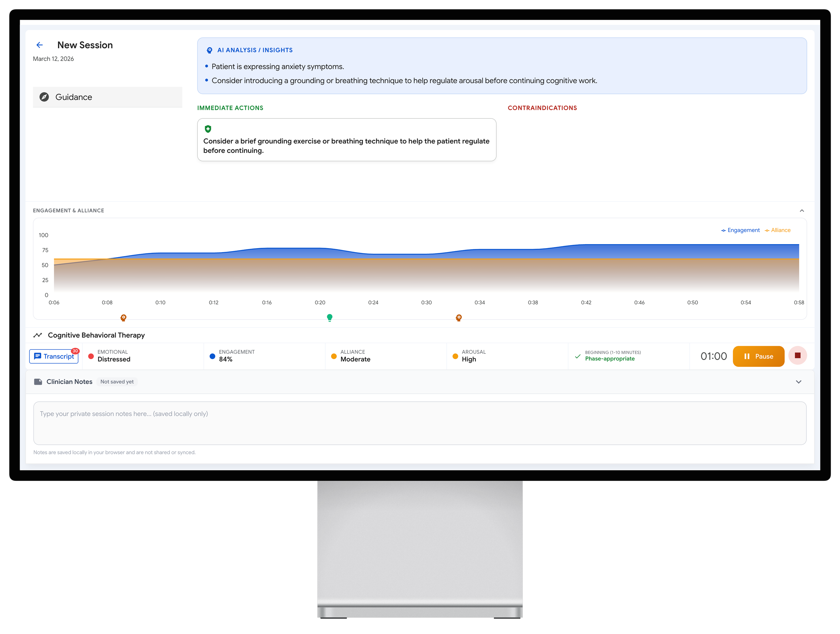
Task: Click the 'Cognitive Behavioral Therapy' label
Action: pos(96,335)
